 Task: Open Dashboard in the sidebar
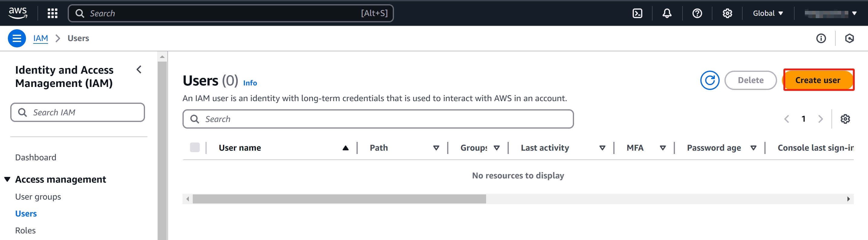[x=36, y=158]
